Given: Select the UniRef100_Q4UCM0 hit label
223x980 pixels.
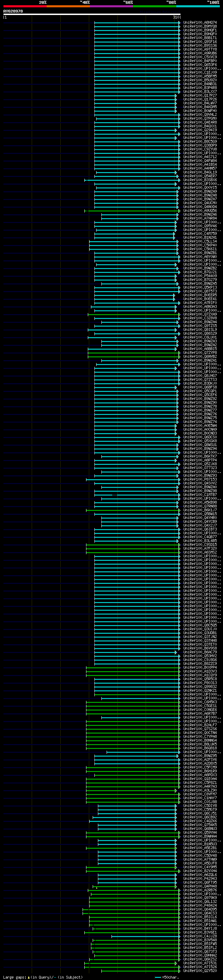Looking at the screenshot, I should pos(200,203).
